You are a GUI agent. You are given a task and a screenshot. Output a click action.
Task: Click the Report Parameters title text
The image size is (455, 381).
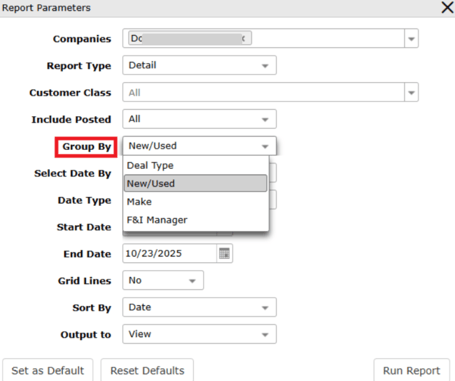46,8
